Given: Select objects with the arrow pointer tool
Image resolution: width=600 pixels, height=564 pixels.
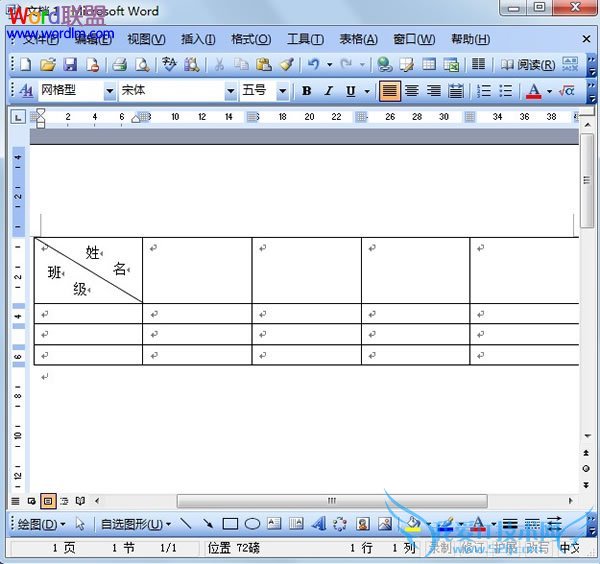Looking at the screenshot, I should pos(80,524).
